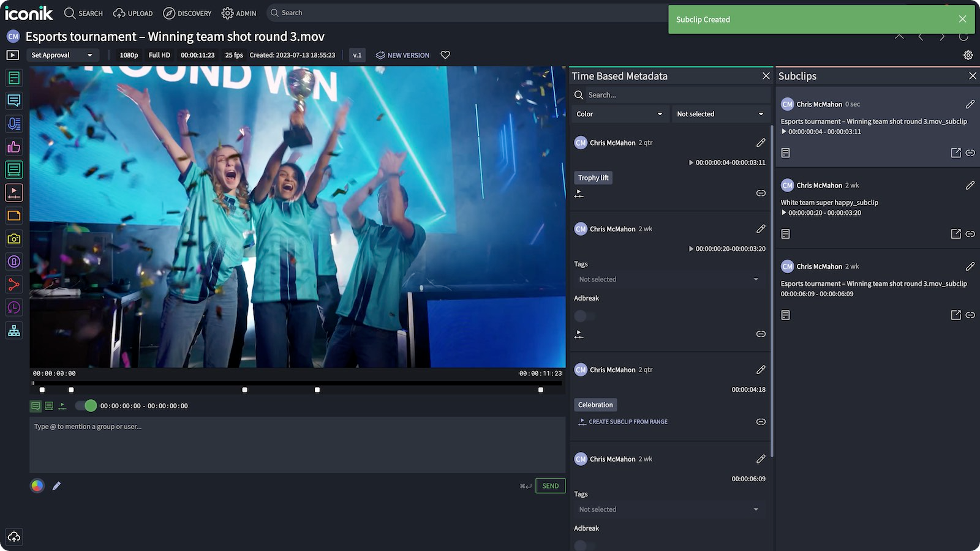
Task: Edit the Trophy lift metadata segment
Action: tap(761, 143)
